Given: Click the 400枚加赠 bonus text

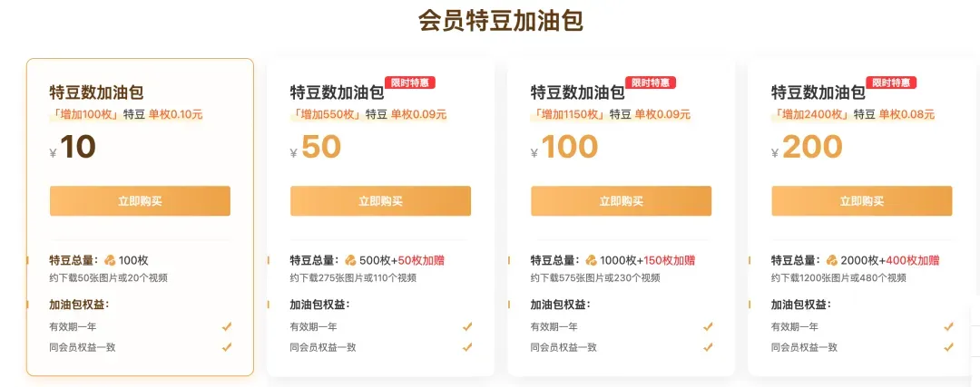Looking at the screenshot, I should click(913, 260).
